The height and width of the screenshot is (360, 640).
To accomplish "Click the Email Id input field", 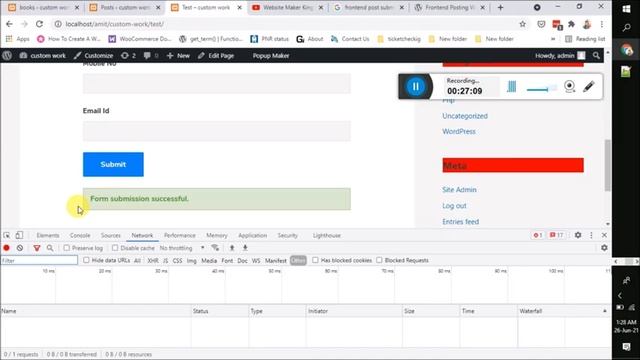I will coord(217,131).
